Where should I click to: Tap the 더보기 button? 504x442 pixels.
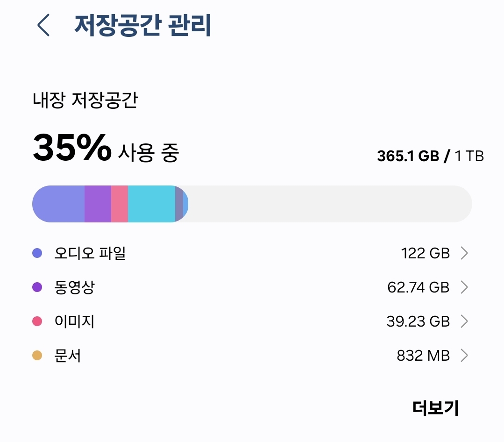coord(435,407)
